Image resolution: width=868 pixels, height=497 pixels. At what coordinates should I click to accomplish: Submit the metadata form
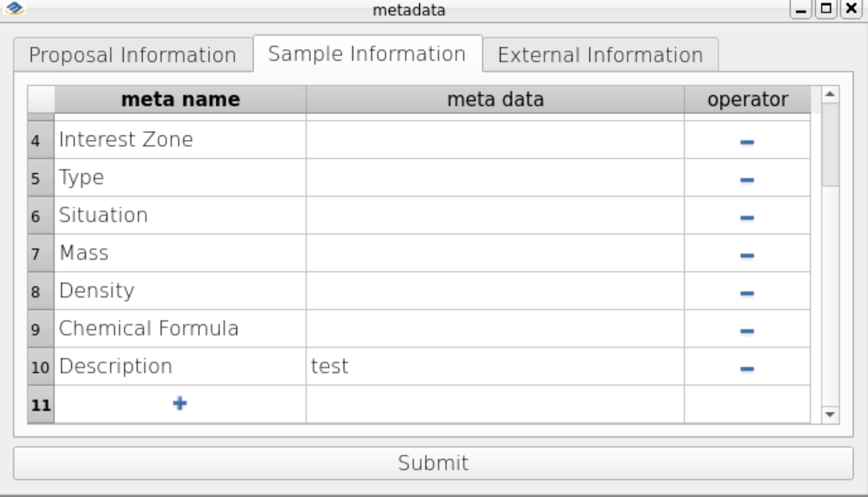pos(434,463)
